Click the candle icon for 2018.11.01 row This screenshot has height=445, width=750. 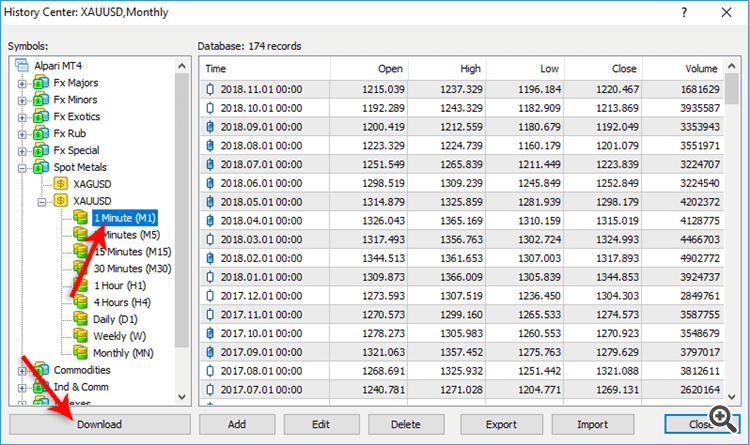pyautogui.click(x=210, y=89)
